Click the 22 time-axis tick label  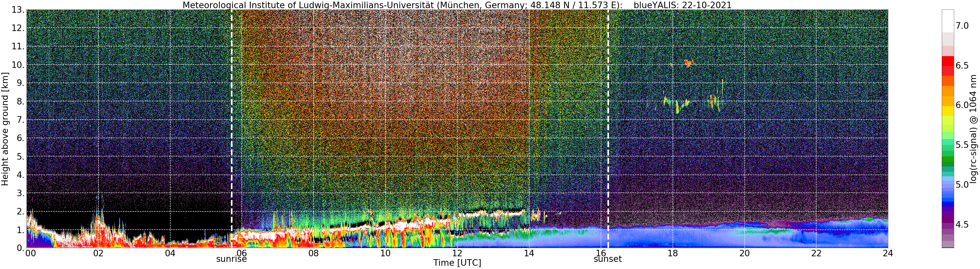coord(816,253)
